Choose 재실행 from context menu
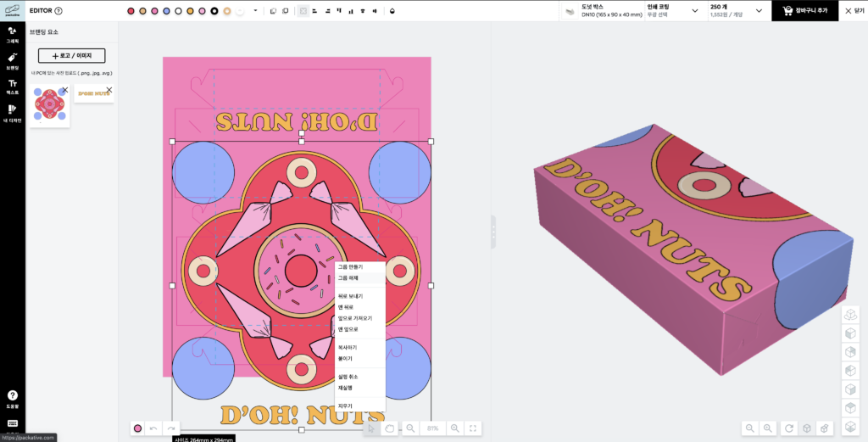 [x=359, y=388]
